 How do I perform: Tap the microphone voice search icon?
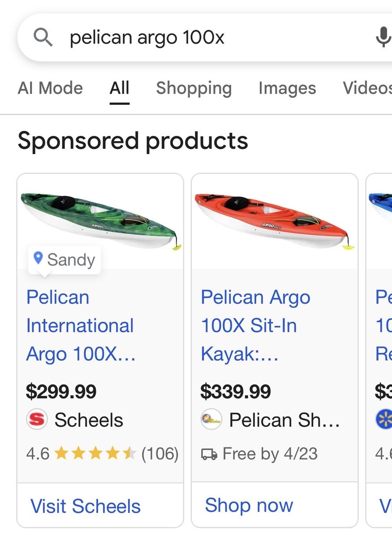click(382, 37)
